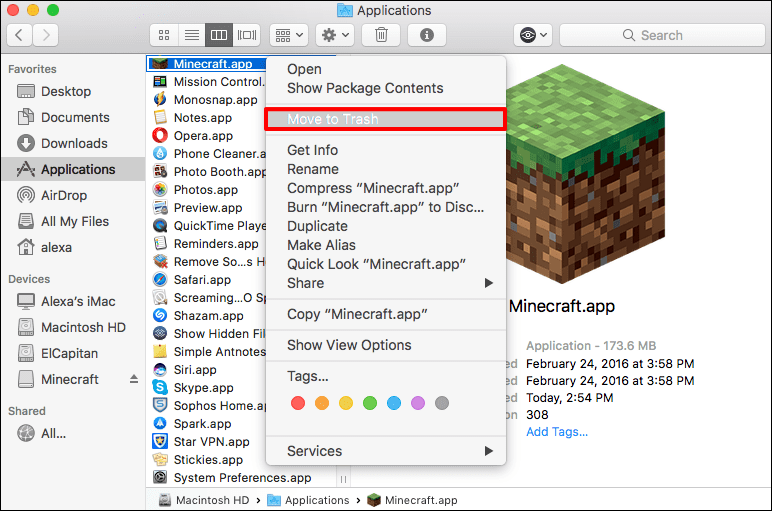This screenshot has width=772, height=511.
Task: Open Documents in the sidebar
Action: click(73, 118)
